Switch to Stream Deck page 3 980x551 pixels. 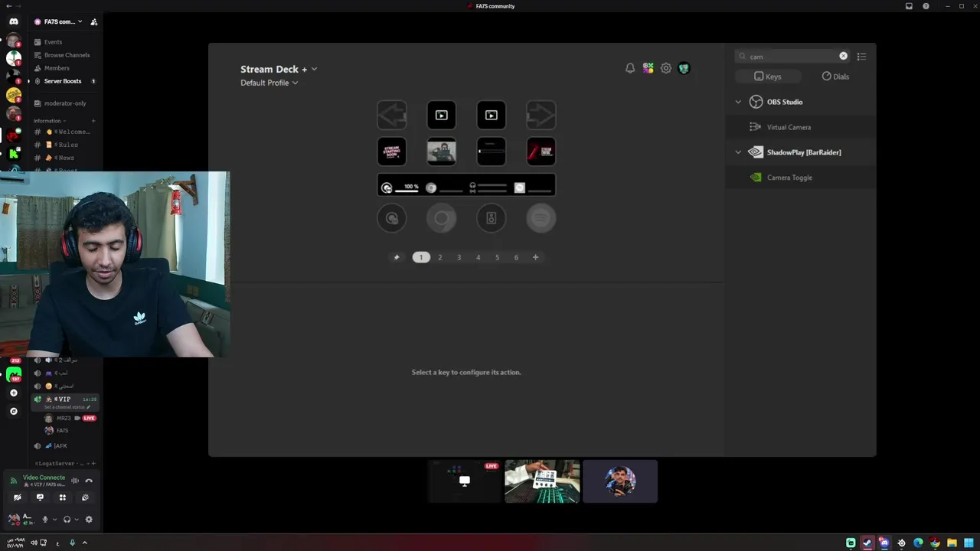459,257
